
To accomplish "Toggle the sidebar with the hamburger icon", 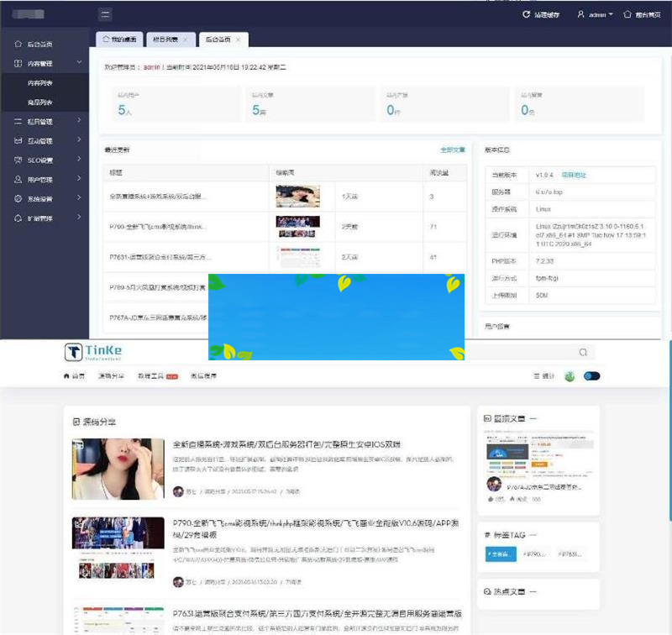I will (106, 14).
